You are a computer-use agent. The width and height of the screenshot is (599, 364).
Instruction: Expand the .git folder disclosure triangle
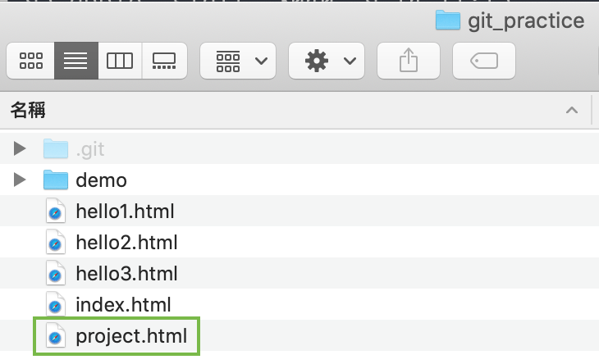(20, 148)
